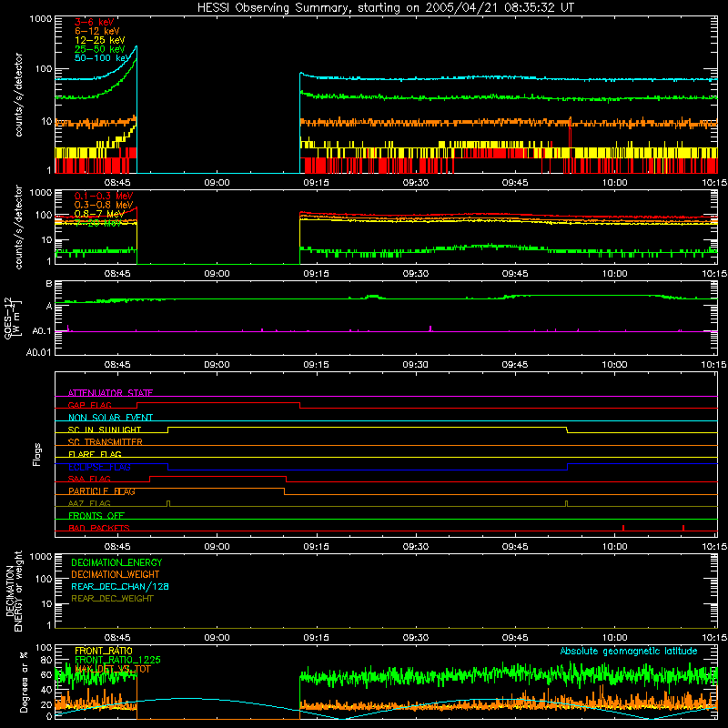The image size is (728, 728).
Task: Click the NON_SOLAR_EVENT flag label
Action: pyautogui.click(x=110, y=418)
